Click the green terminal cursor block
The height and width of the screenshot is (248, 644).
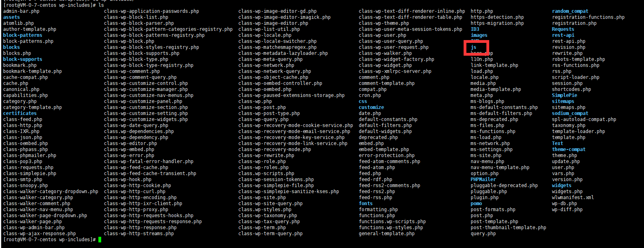100,240
